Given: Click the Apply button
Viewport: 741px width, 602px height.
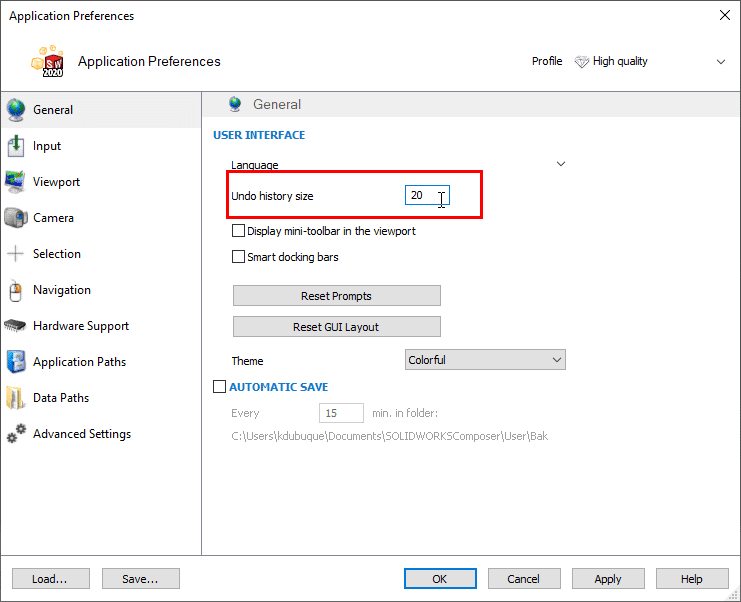Looking at the screenshot, I should coord(608,579).
